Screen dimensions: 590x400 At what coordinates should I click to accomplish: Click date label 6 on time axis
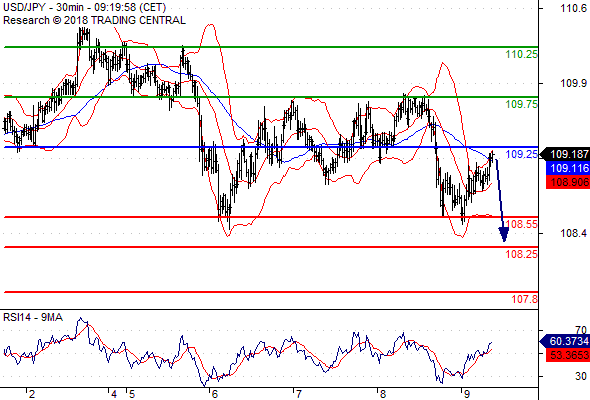coord(215,394)
